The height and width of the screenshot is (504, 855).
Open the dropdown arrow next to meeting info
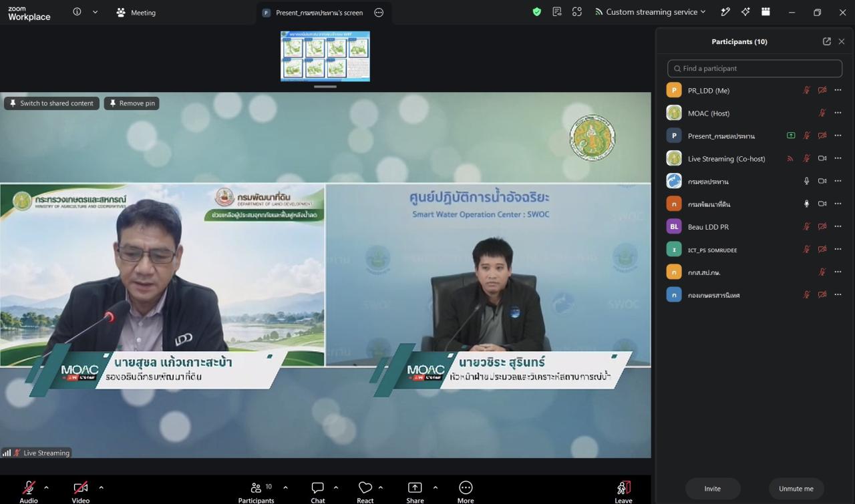(x=96, y=12)
